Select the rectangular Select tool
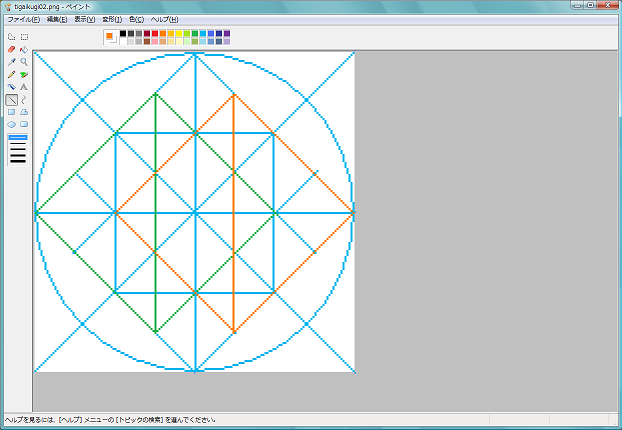This screenshot has height=430, width=622. [x=24, y=37]
